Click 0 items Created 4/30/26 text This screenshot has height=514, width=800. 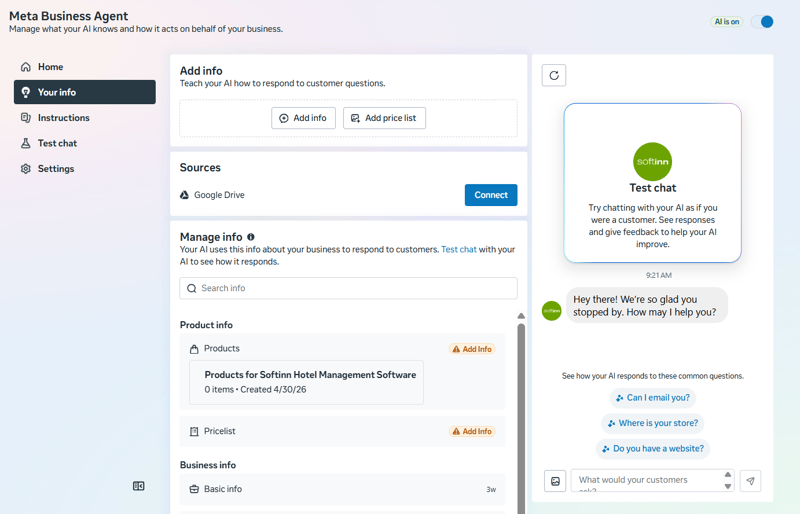pyautogui.click(x=255, y=389)
